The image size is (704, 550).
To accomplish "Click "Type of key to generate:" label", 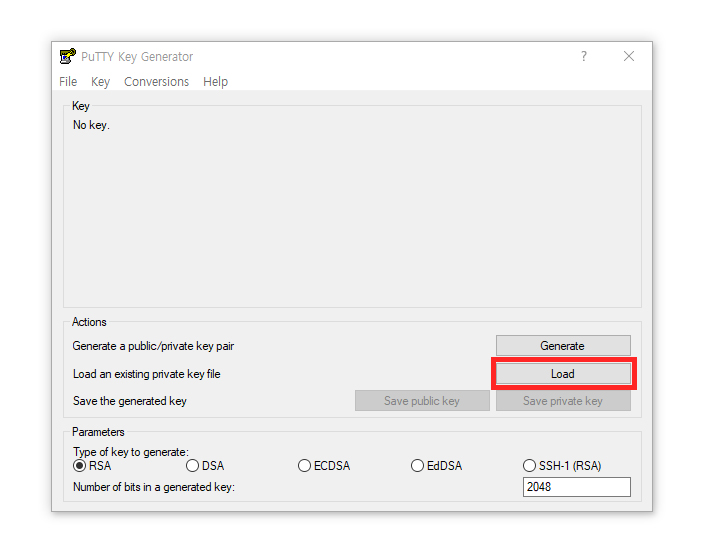I will 131,452.
